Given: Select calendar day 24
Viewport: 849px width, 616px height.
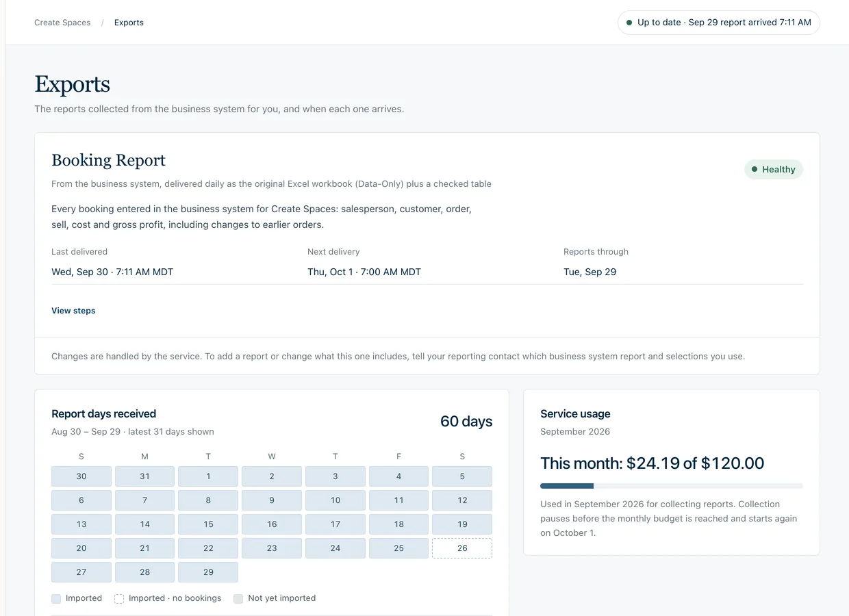Looking at the screenshot, I should (x=335, y=548).
